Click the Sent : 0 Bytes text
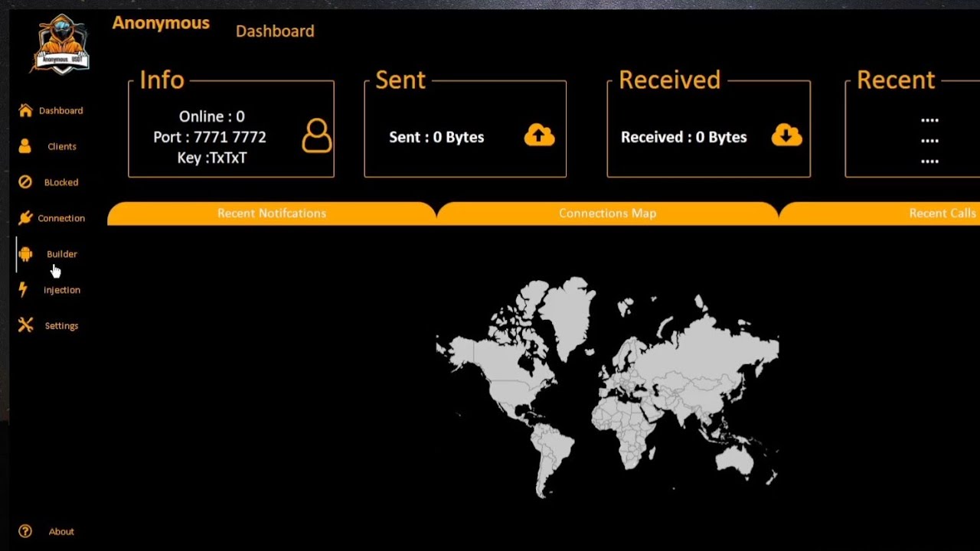This screenshot has height=551, width=980. point(436,137)
